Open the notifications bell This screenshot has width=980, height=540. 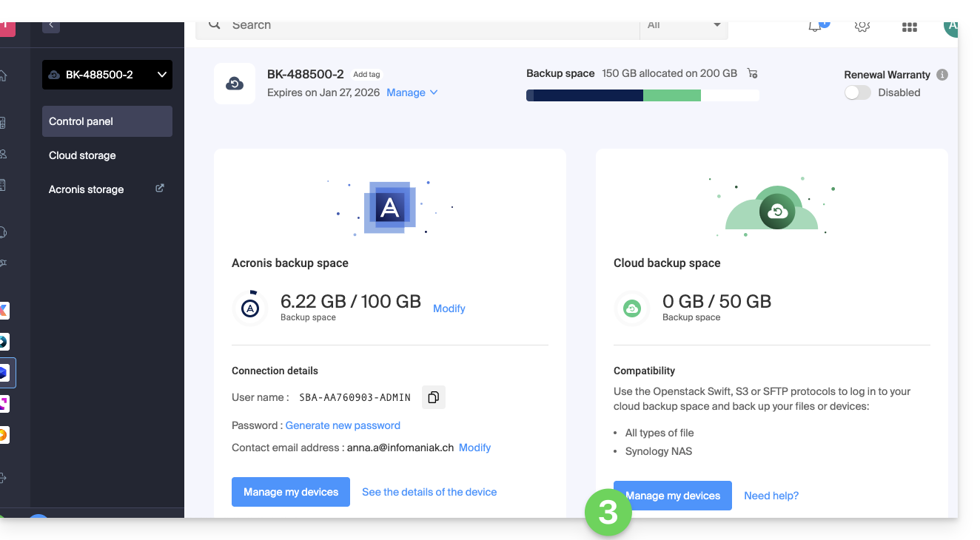click(816, 26)
